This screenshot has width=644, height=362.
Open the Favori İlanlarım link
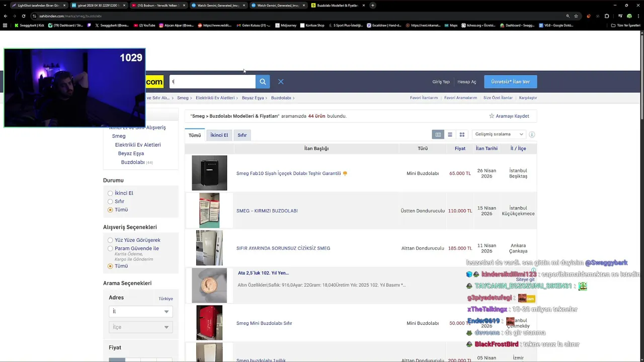[x=424, y=98]
